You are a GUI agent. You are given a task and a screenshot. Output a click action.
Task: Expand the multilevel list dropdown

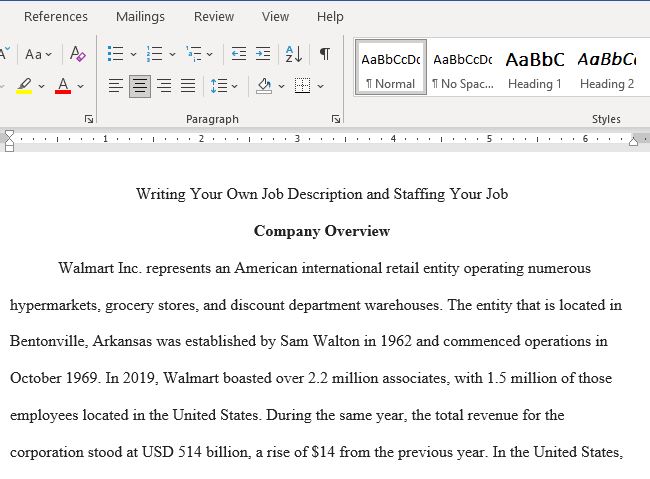click(x=210, y=54)
